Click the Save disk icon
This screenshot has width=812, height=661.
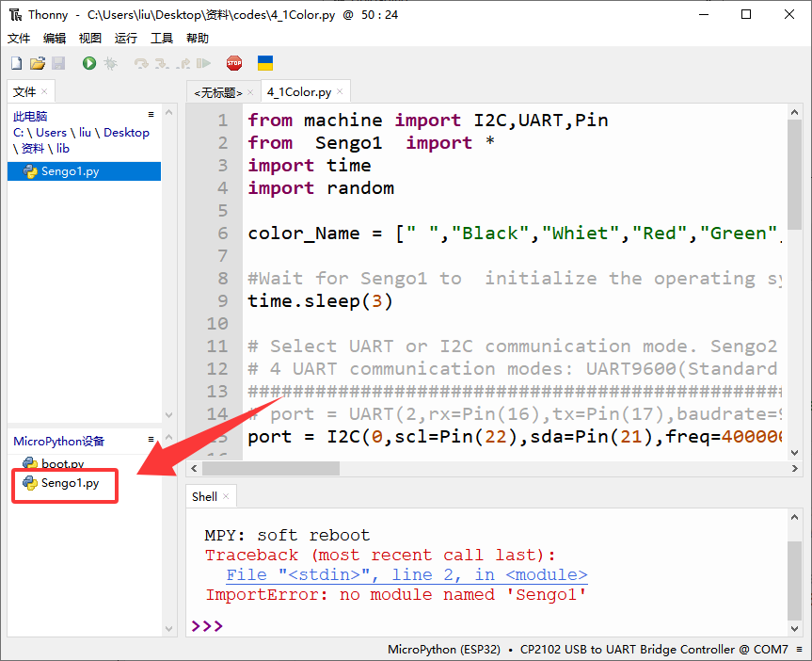[58, 63]
